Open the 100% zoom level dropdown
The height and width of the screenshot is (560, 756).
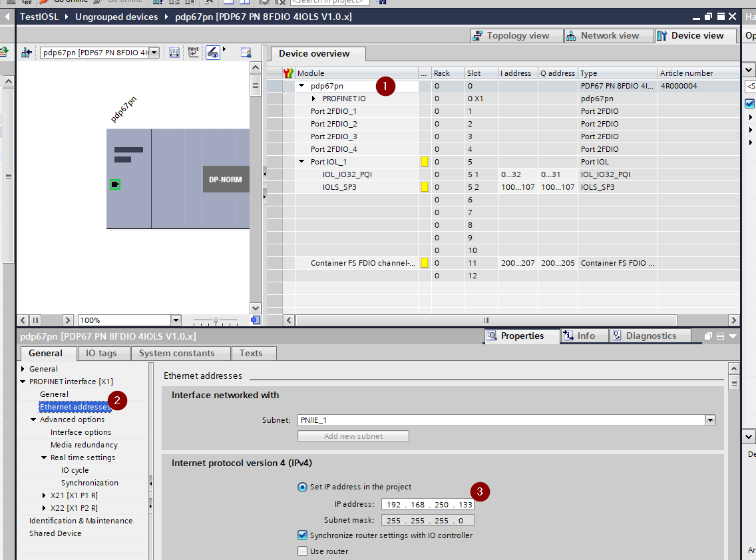(x=176, y=320)
